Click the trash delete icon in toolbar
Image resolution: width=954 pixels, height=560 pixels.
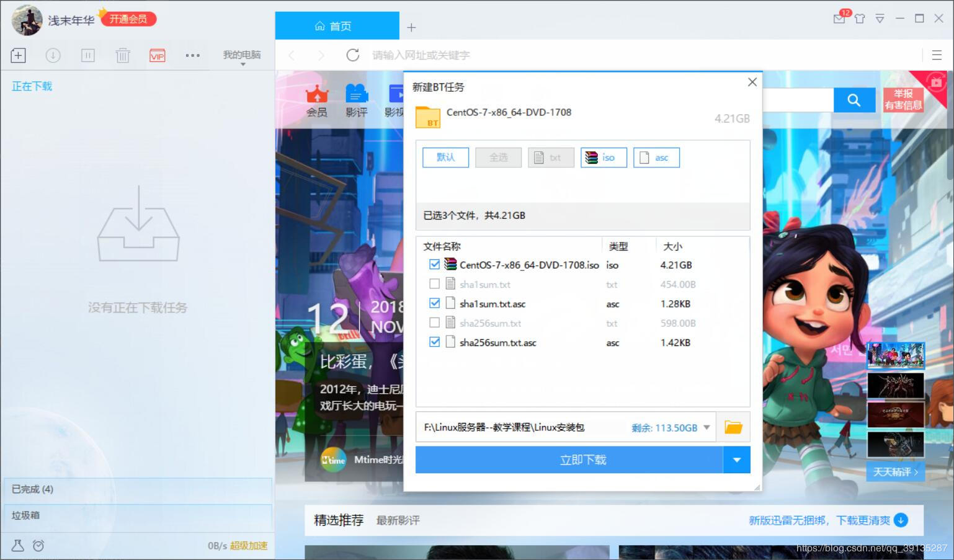point(123,55)
